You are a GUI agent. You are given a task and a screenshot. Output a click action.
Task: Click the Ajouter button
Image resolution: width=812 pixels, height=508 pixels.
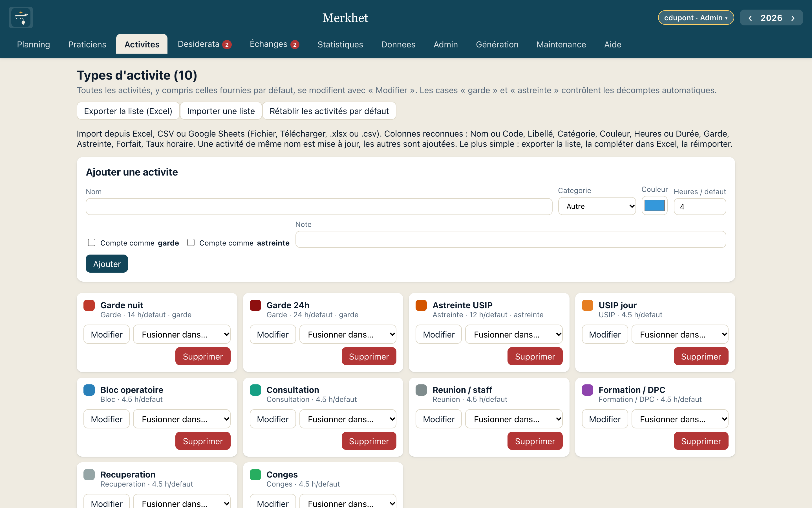(x=107, y=264)
